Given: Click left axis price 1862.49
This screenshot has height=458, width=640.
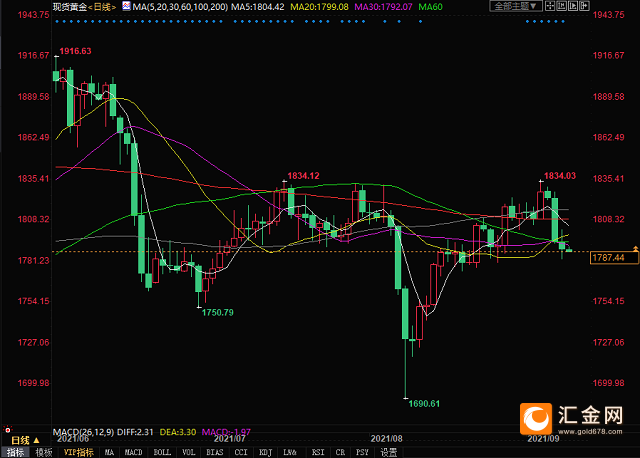Looking at the screenshot, I should (x=33, y=137).
